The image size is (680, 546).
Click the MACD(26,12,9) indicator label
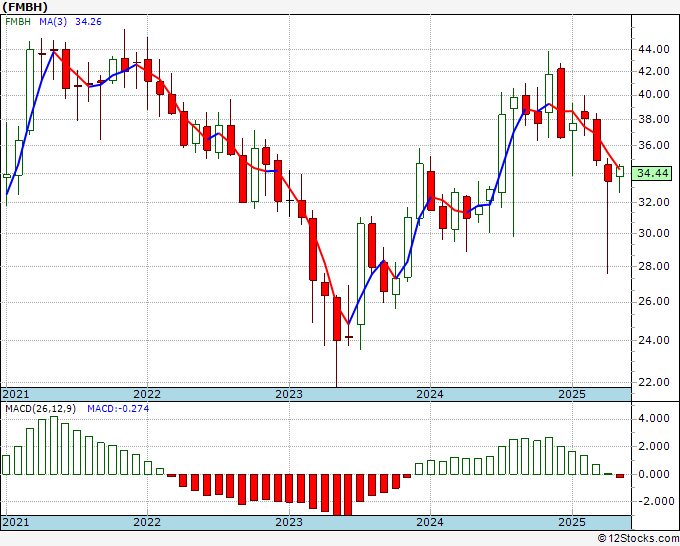pos(40,409)
